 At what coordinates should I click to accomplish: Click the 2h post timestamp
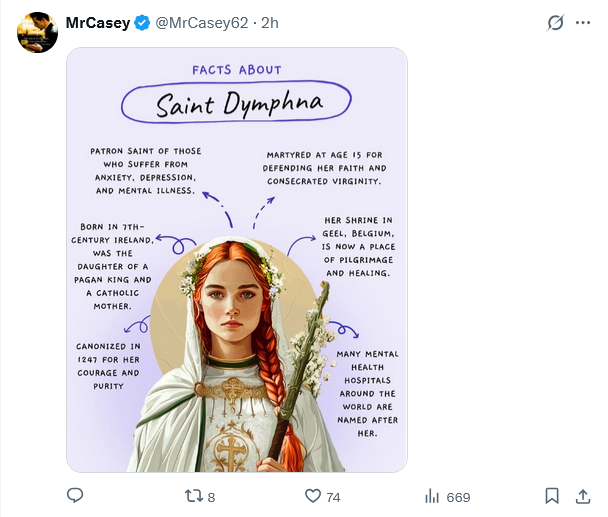click(x=270, y=23)
